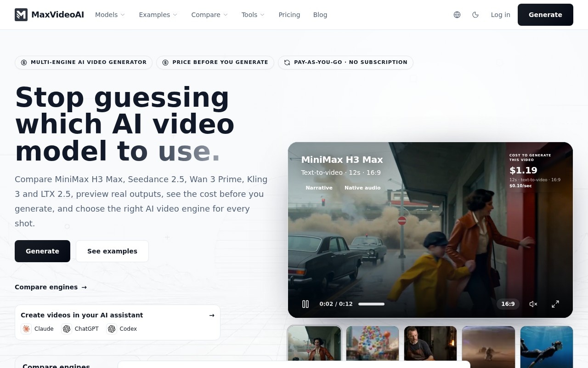Click the See examples button

pos(112,251)
